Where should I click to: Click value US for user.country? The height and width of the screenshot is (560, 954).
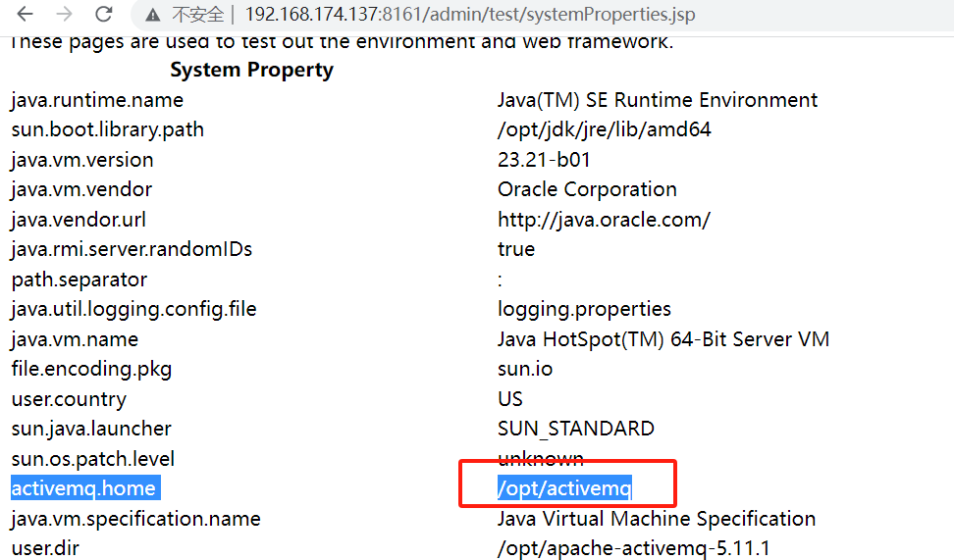point(509,399)
